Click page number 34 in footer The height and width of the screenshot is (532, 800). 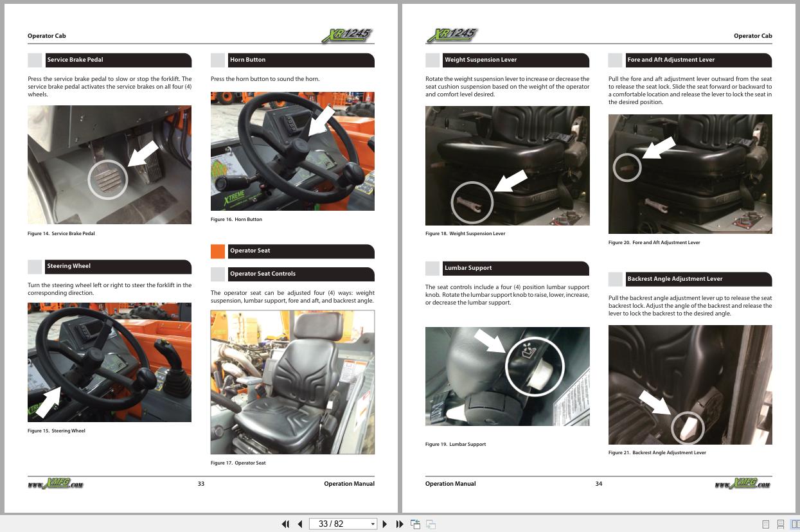pyautogui.click(x=599, y=484)
